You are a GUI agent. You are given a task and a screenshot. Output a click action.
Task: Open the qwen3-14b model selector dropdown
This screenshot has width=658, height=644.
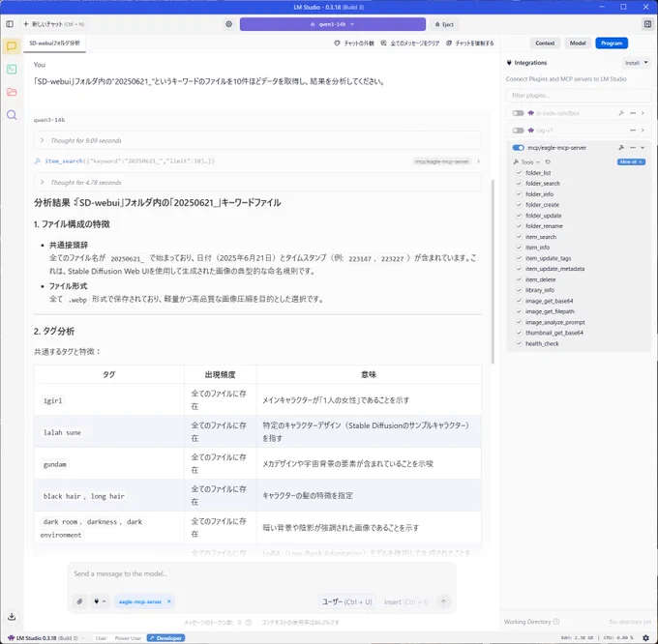pyautogui.click(x=332, y=24)
